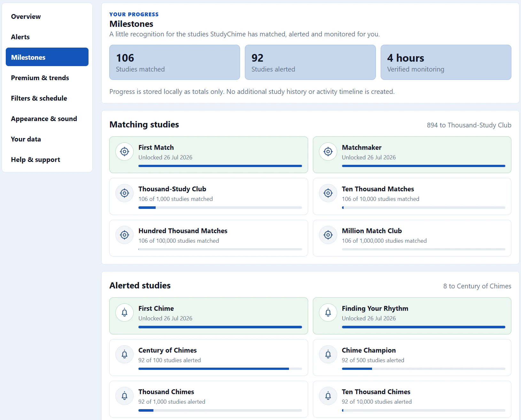The width and height of the screenshot is (521, 420).
Task: Click the 'Matching studies' heading
Action: [144, 125]
